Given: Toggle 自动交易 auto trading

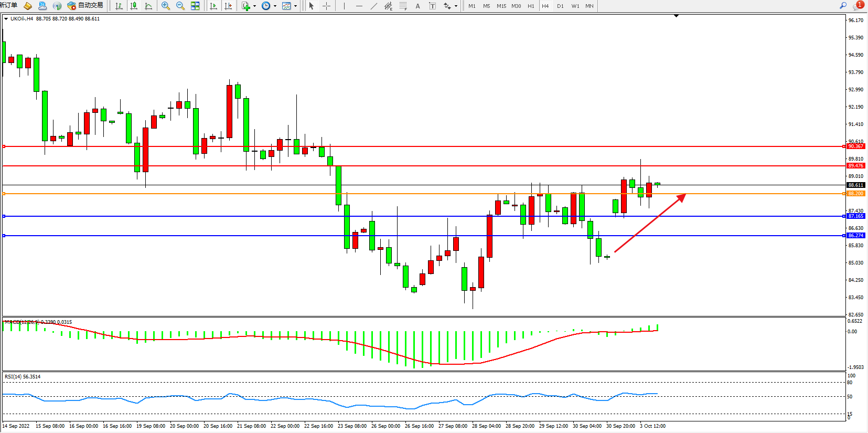Looking at the screenshot, I should coord(85,6).
